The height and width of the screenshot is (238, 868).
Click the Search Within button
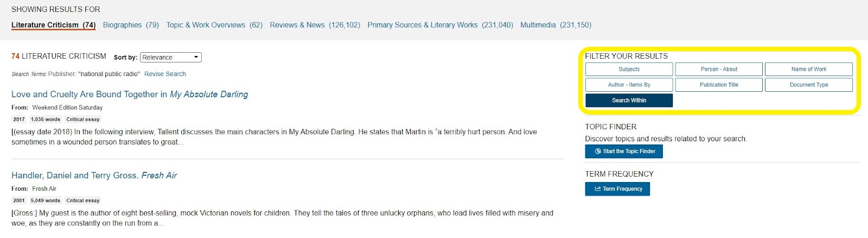629,100
